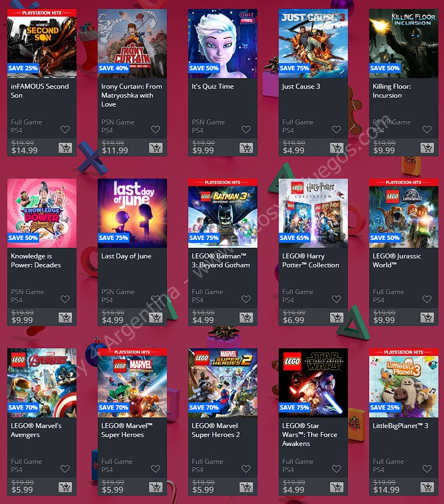Toggle wishlist heart for LEGO Star Wars
This screenshot has width=444, height=504.
(337, 469)
